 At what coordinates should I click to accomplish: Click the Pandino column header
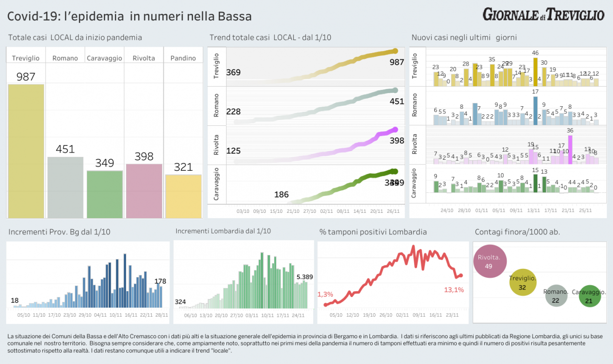tap(183, 58)
